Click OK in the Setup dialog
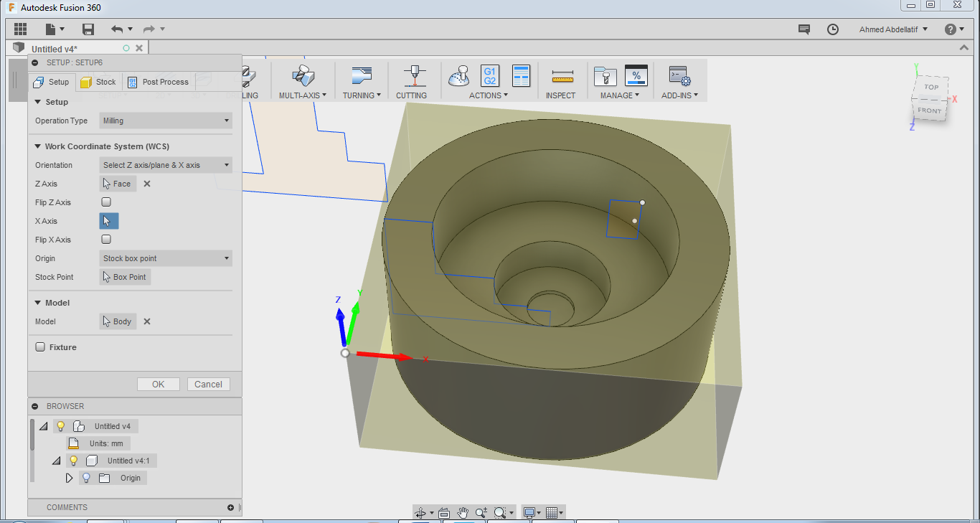This screenshot has width=980, height=523. tap(159, 385)
